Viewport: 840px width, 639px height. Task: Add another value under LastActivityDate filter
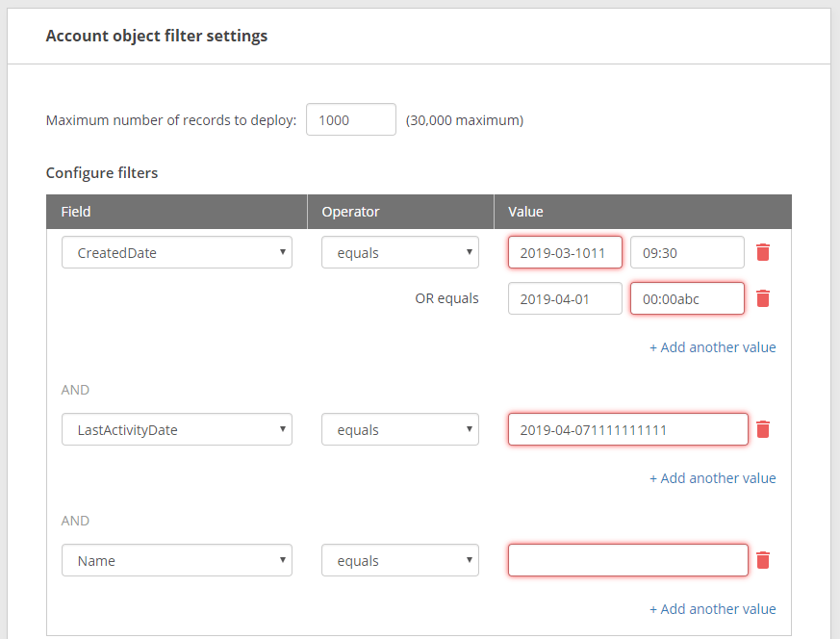coord(712,478)
